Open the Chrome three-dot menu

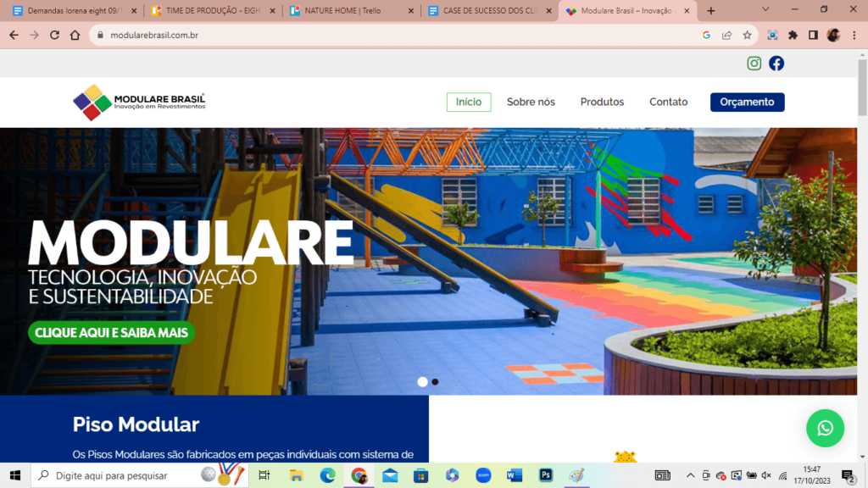(854, 35)
